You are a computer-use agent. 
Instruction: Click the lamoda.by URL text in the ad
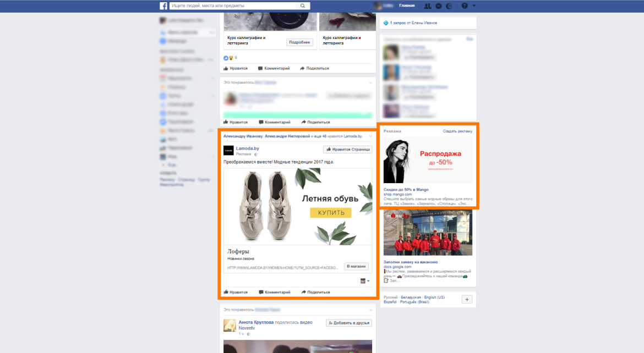[x=282, y=268]
